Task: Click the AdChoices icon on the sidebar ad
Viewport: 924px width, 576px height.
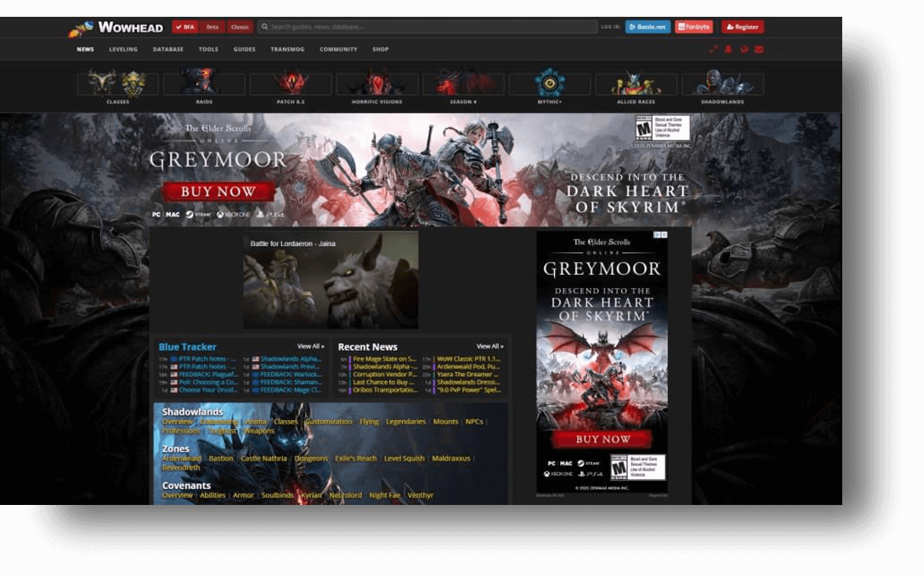Action: [x=657, y=235]
